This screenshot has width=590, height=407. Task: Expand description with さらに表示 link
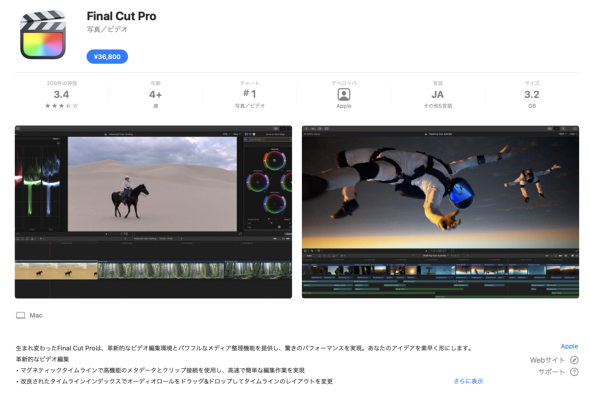(468, 381)
